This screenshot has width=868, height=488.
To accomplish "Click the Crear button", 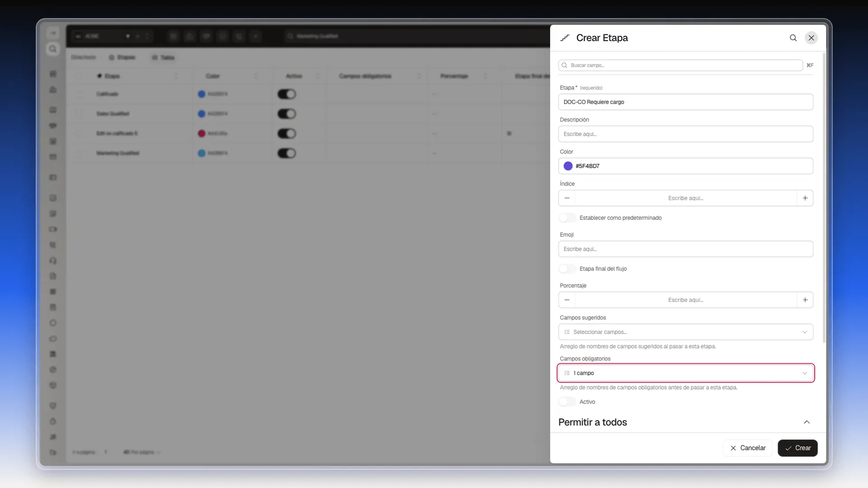I will (798, 448).
